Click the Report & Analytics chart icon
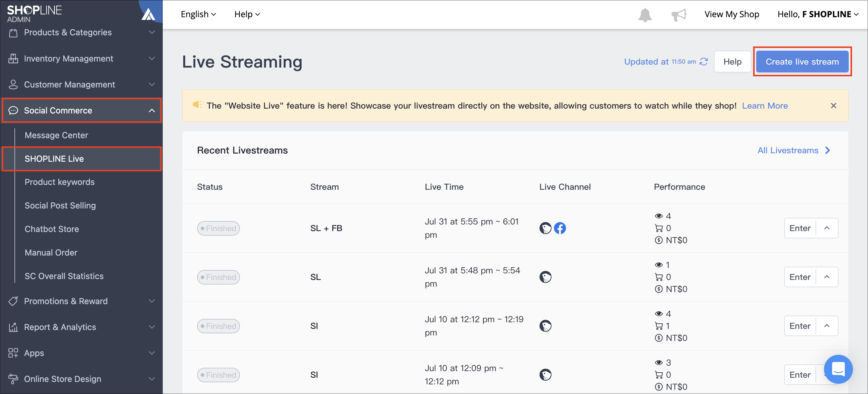 (13, 327)
